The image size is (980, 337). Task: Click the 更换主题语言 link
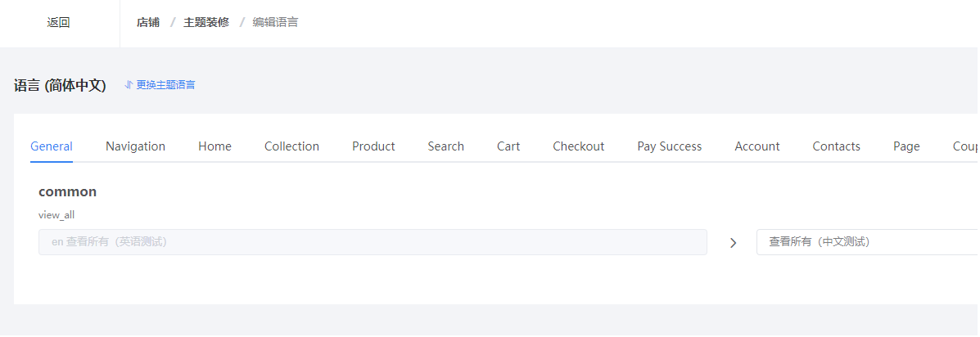[165, 85]
